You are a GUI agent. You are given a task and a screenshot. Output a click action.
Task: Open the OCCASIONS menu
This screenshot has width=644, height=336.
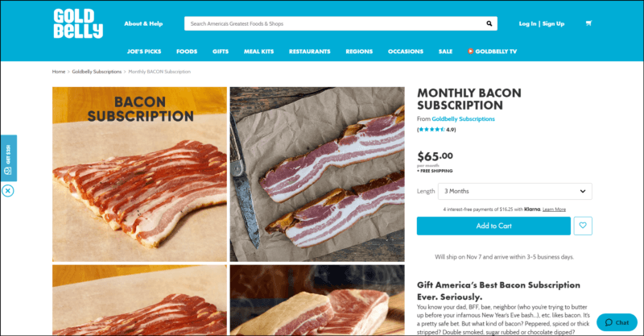pos(406,52)
